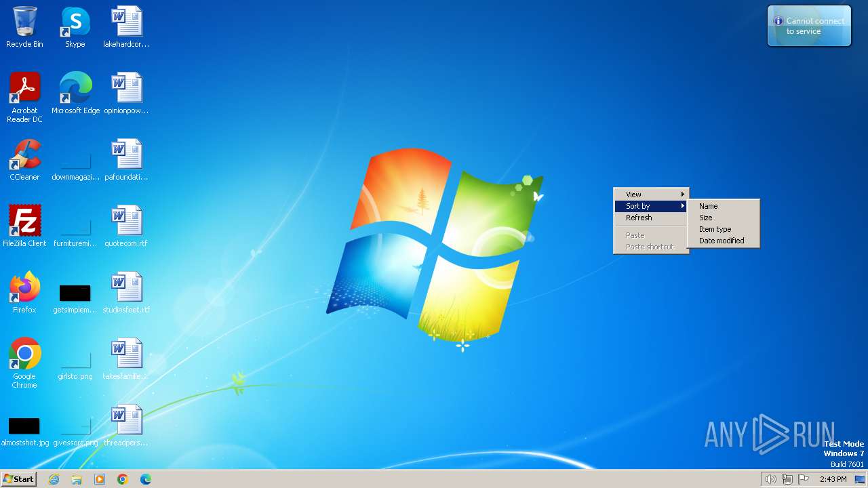Select the givessort.png file icon
Screen dimensions: 868x488
(75, 426)
